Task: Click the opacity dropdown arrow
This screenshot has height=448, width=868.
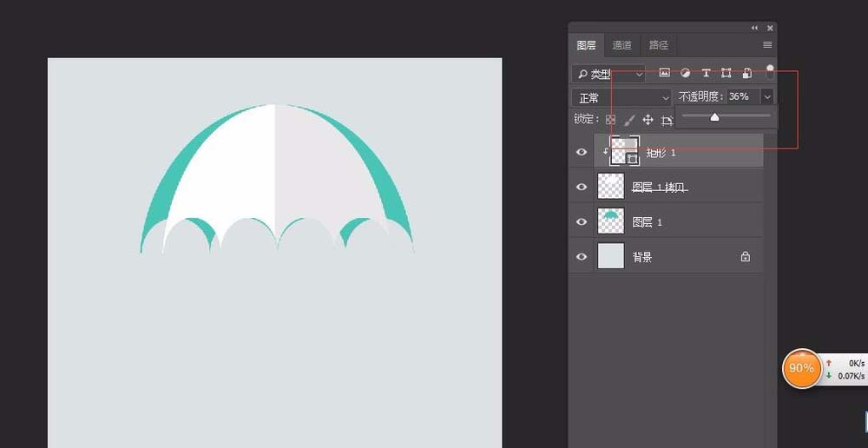Action: click(767, 97)
